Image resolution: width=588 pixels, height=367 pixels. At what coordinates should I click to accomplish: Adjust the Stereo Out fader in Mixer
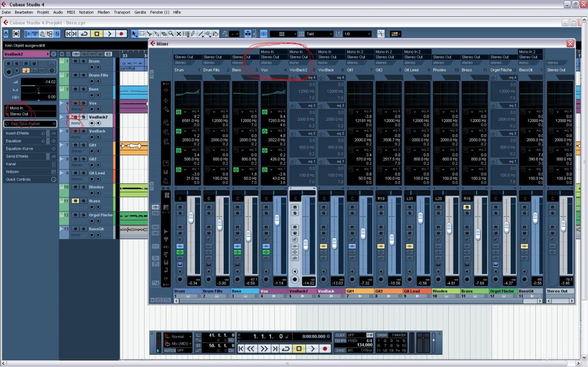(563, 226)
